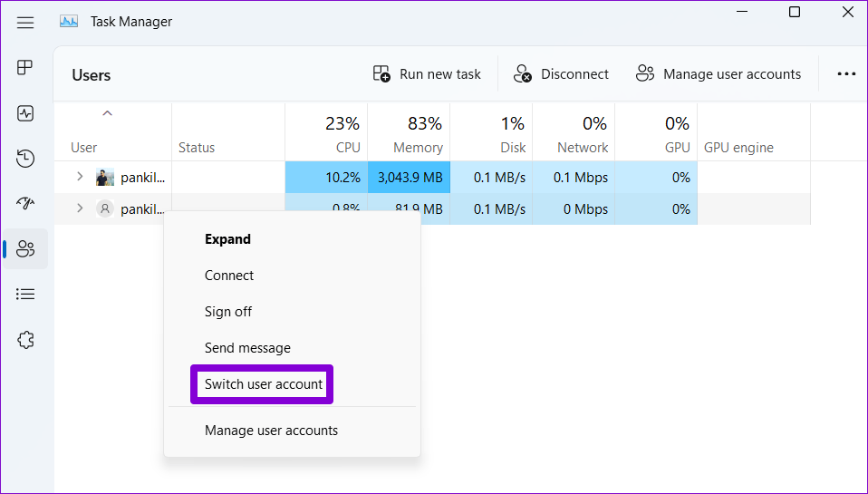The image size is (868, 494).
Task: Open the App history page icon
Action: [24, 159]
